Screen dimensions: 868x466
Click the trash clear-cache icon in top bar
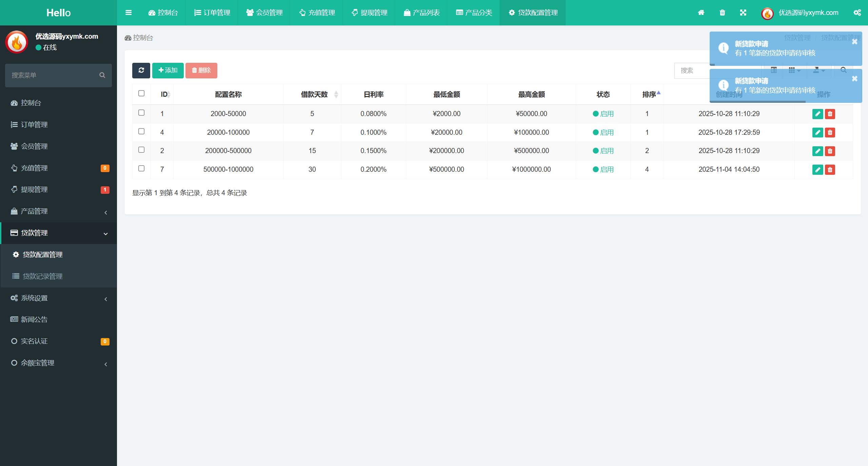click(722, 13)
